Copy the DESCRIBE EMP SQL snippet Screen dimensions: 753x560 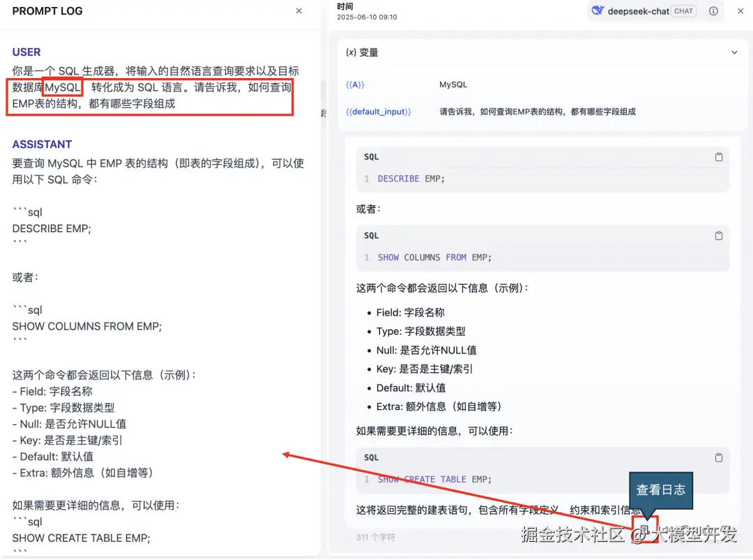[719, 157]
